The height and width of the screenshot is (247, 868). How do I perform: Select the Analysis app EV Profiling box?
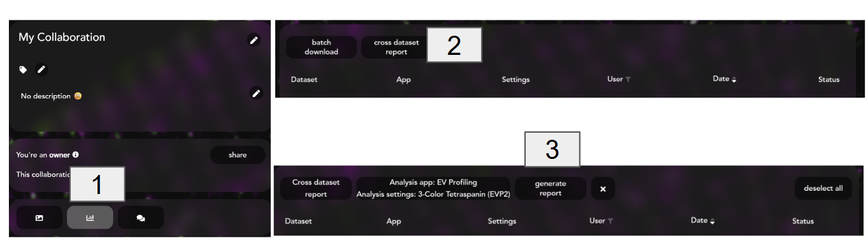[433, 188]
